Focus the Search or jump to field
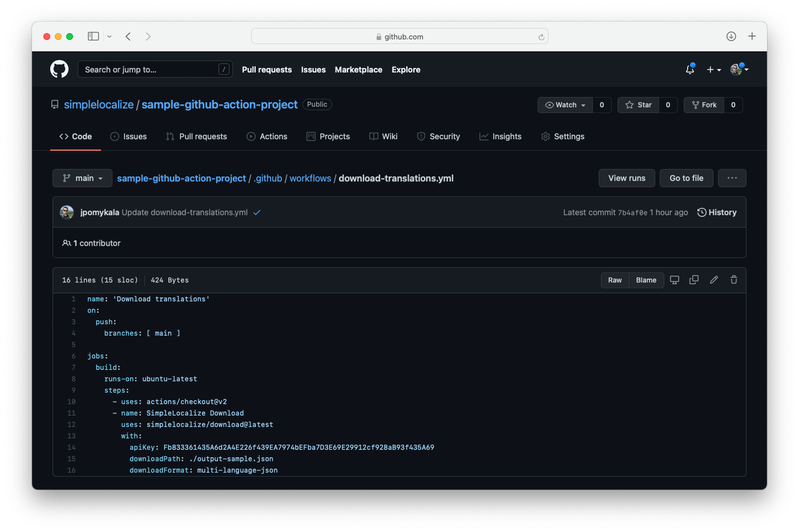The width and height of the screenshot is (799, 532). [155, 69]
